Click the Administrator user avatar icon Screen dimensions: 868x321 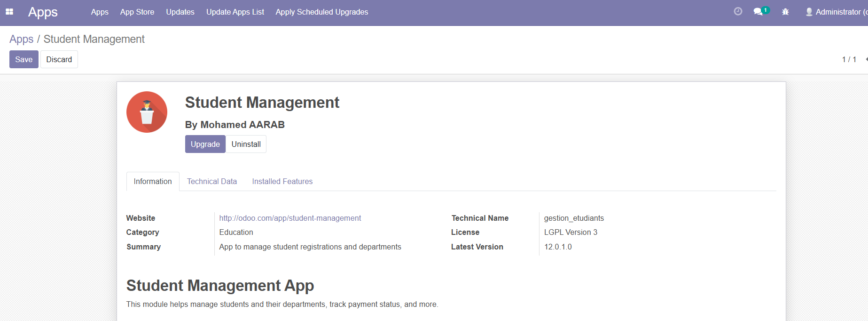(x=809, y=12)
